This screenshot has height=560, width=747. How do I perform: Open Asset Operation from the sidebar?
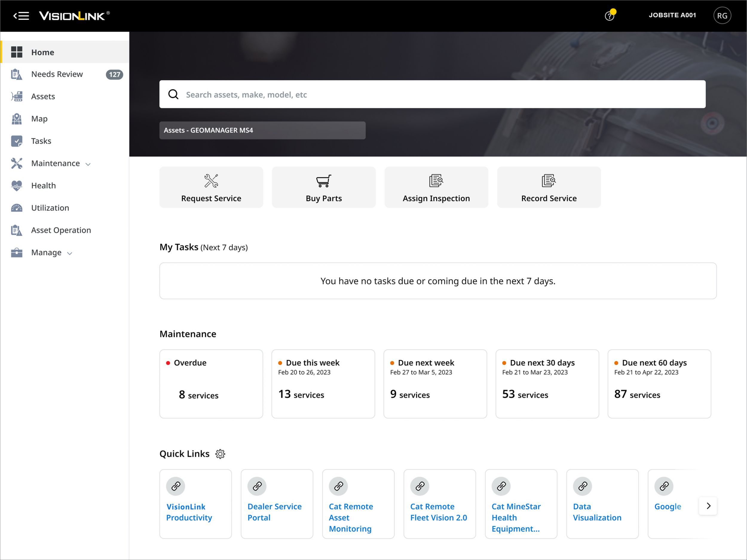click(61, 230)
